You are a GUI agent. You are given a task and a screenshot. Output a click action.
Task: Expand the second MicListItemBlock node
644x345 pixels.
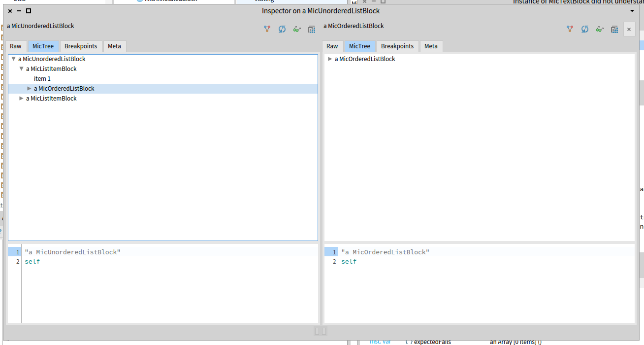tap(21, 98)
